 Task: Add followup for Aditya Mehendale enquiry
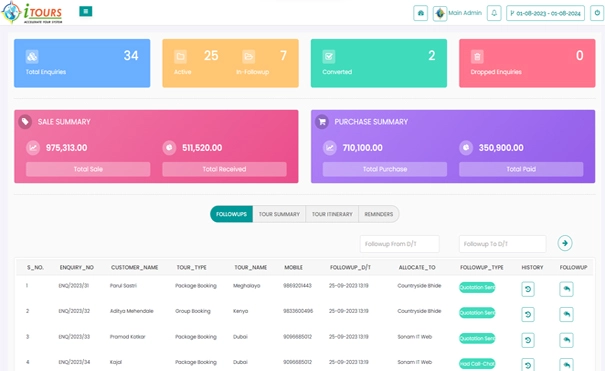[x=566, y=314]
